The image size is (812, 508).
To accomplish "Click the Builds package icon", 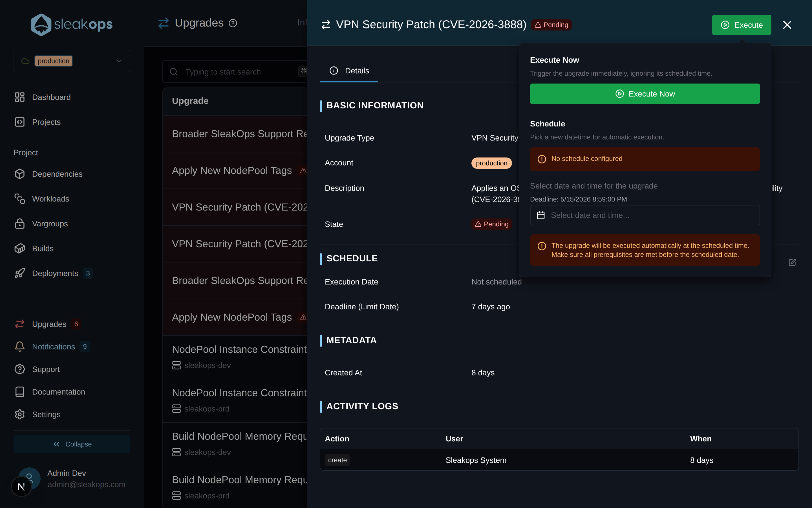I will point(20,249).
